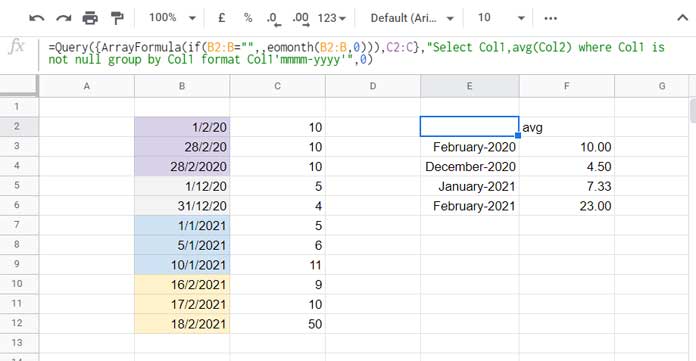Collapse the toolbar with the up chevron
This screenshot has width=696, height=361.
(x=682, y=18)
